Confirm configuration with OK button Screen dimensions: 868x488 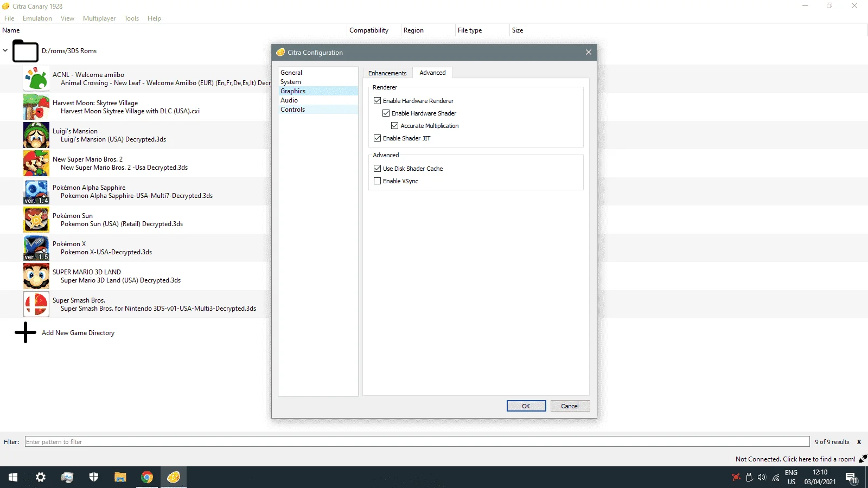(x=526, y=406)
